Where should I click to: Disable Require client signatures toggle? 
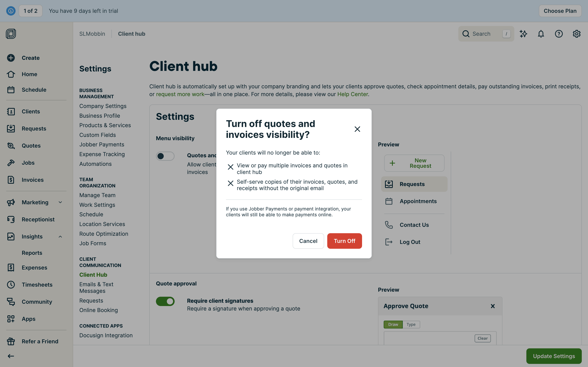(165, 301)
